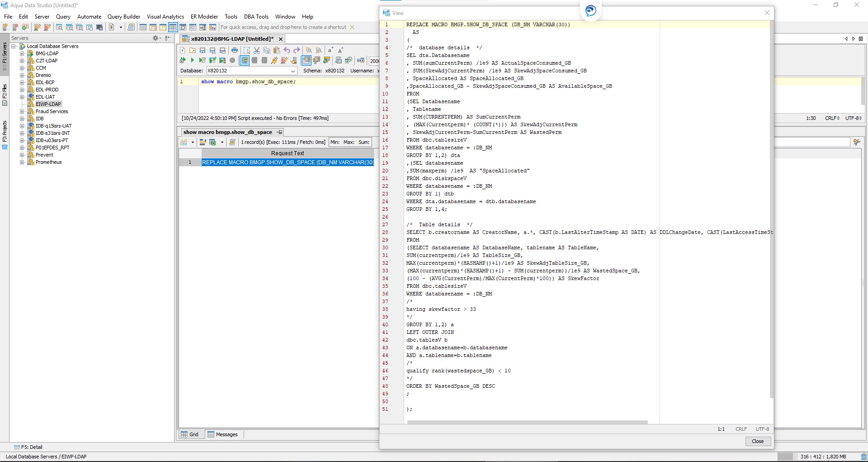The image size is (868, 462).
Task: Click the Close button in View dialog
Action: 758,441
